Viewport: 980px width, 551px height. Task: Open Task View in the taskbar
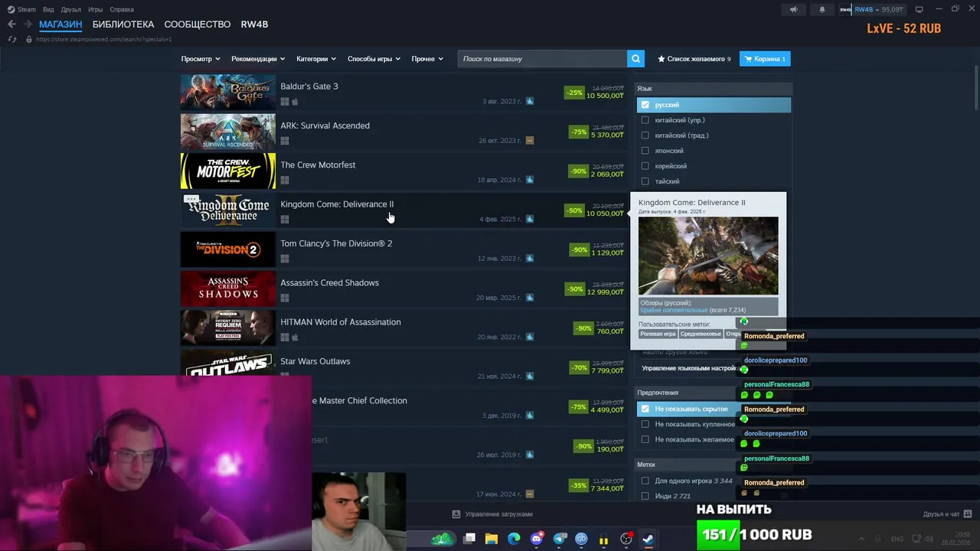point(469,539)
